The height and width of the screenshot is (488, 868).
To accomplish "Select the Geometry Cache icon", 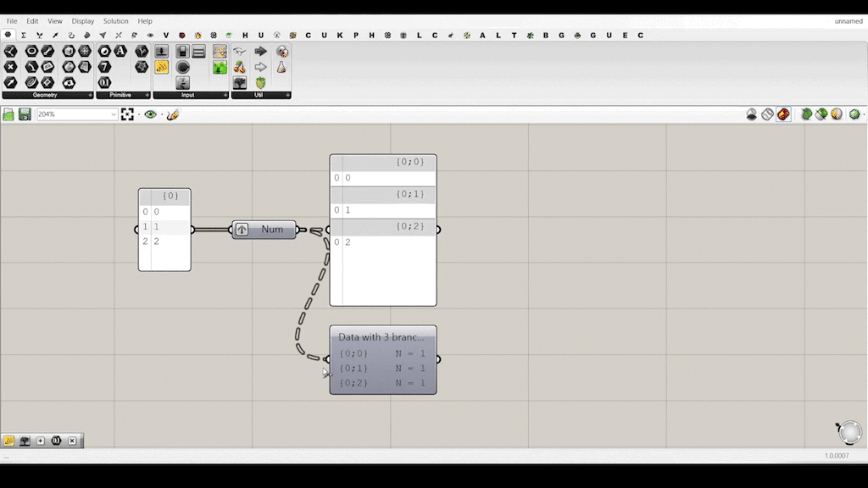I will pos(69,83).
